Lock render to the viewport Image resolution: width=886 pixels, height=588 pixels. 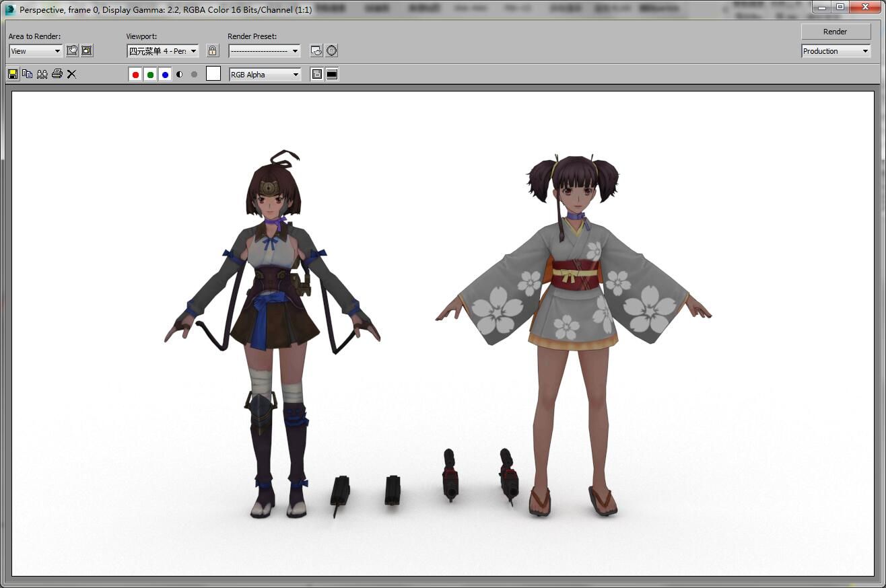213,50
